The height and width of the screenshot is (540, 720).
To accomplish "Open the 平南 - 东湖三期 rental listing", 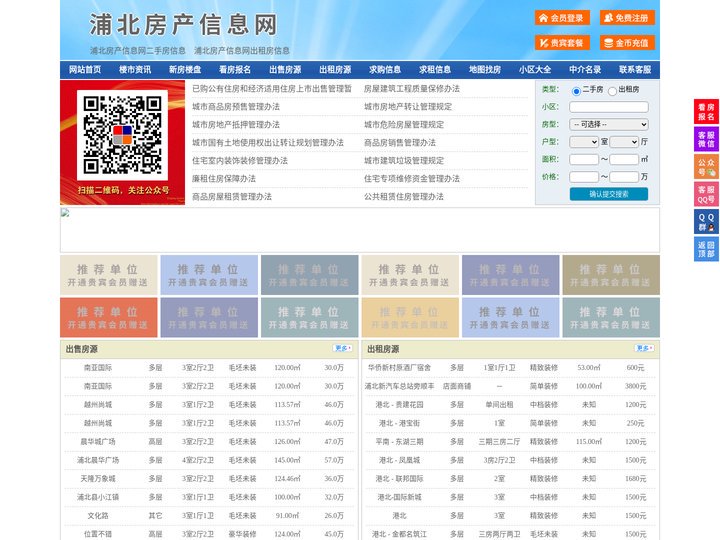I will (x=399, y=442).
